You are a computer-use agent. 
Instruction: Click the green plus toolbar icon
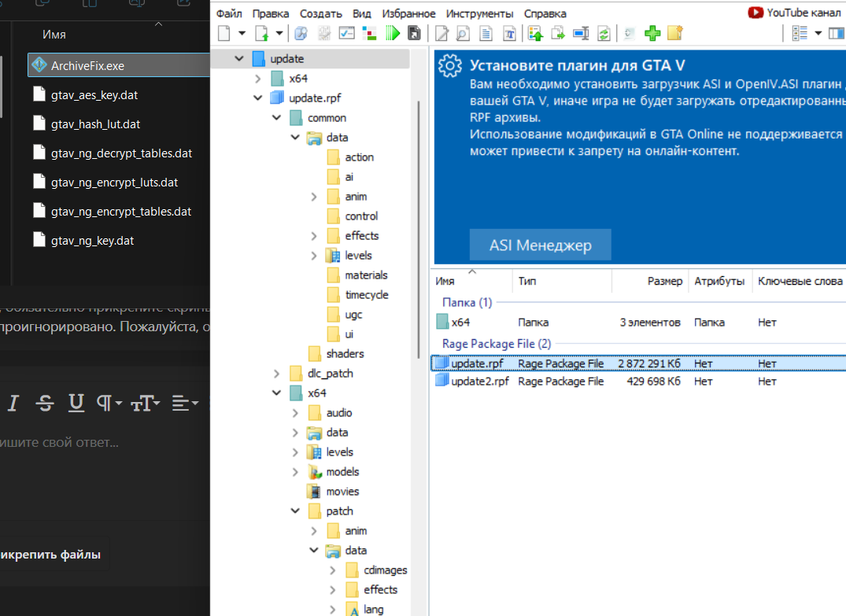point(652,34)
